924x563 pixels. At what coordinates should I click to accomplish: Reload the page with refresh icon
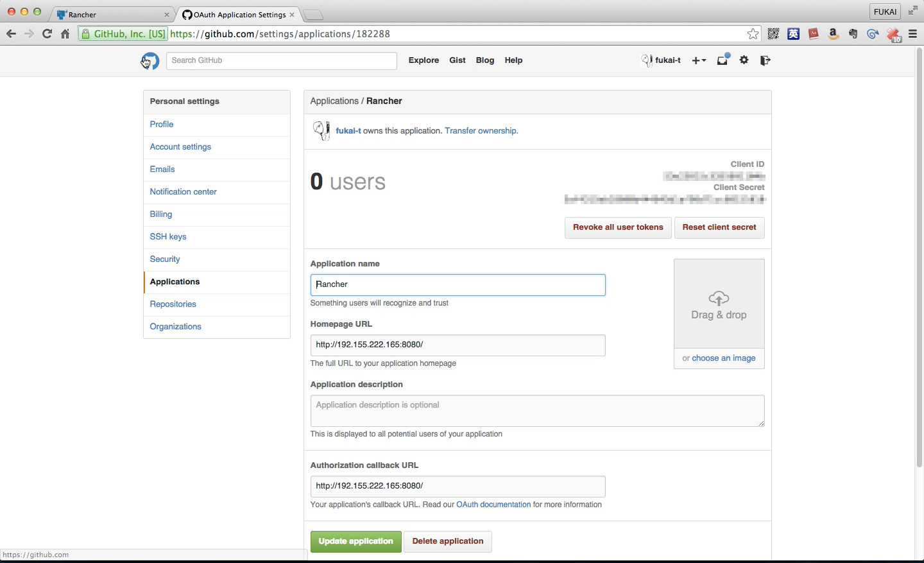[47, 34]
